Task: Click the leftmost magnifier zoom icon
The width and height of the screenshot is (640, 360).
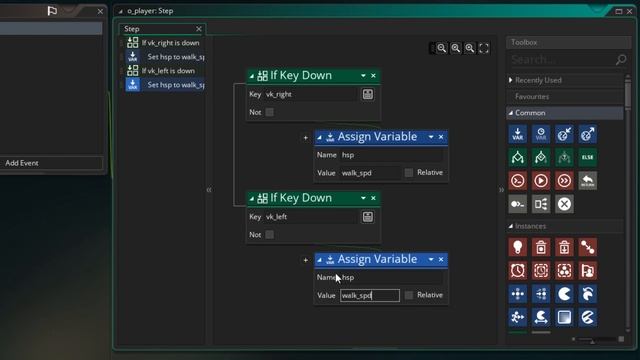Action: pos(442,48)
